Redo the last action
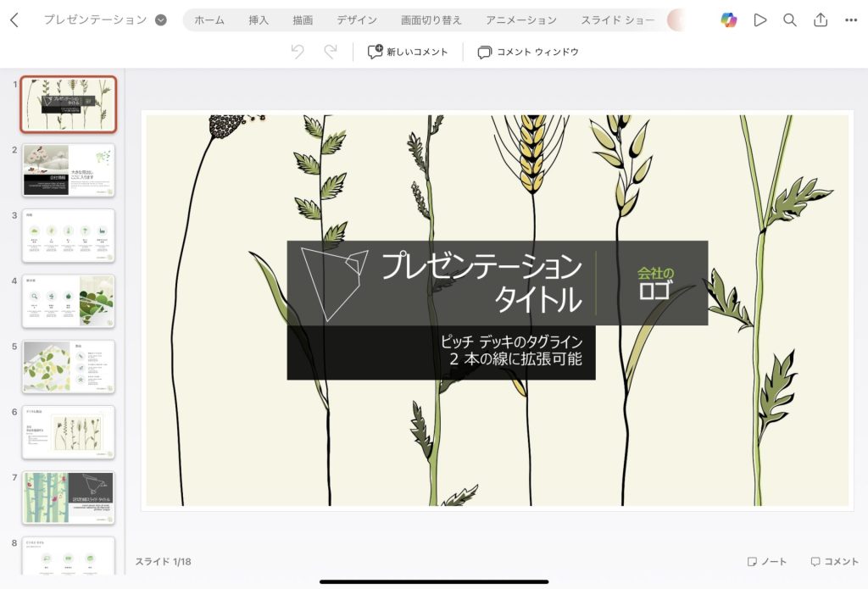This screenshot has height=589, width=868. [331, 52]
